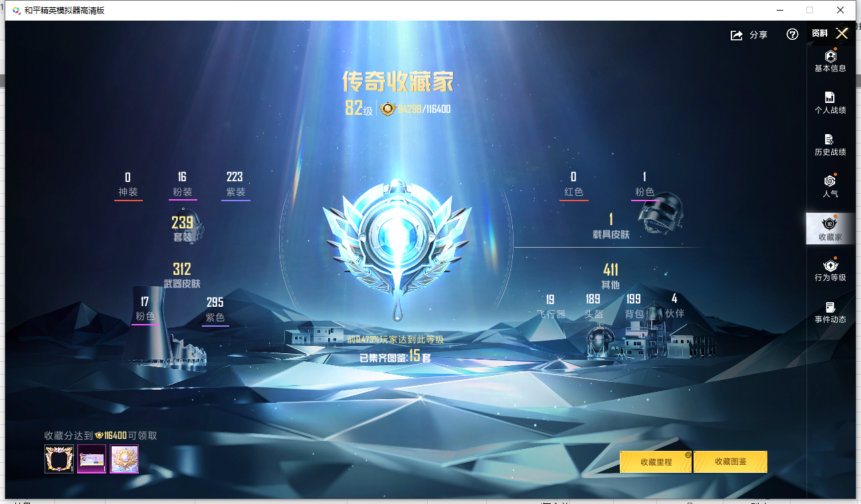Image resolution: width=861 pixels, height=504 pixels.
Task: Close the 资料 profile panel with the X
Action: [x=842, y=33]
